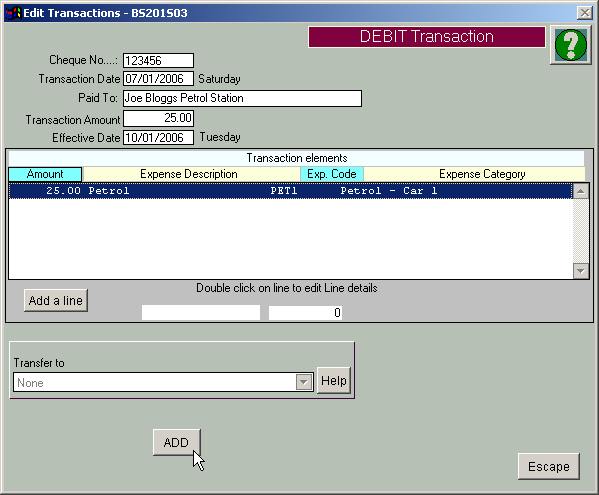Click the Transaction Date field
Screen dimensions: 599x495
pos(159,79)
